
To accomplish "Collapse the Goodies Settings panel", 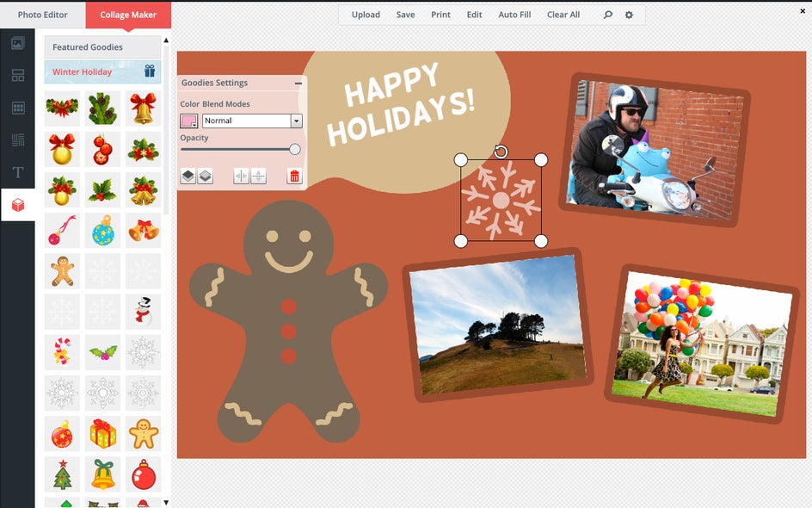I will click(x=298, y=83).
